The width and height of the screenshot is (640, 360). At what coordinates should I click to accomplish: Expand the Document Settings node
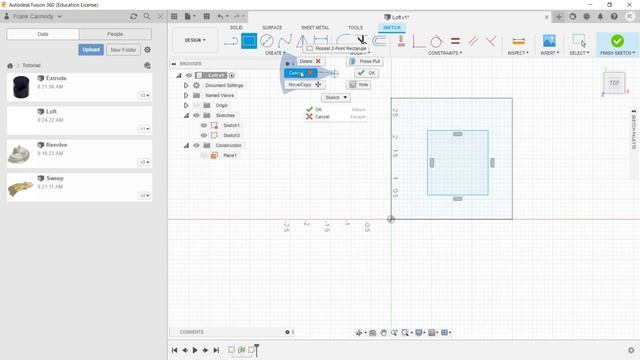click(x=186, y=85)
